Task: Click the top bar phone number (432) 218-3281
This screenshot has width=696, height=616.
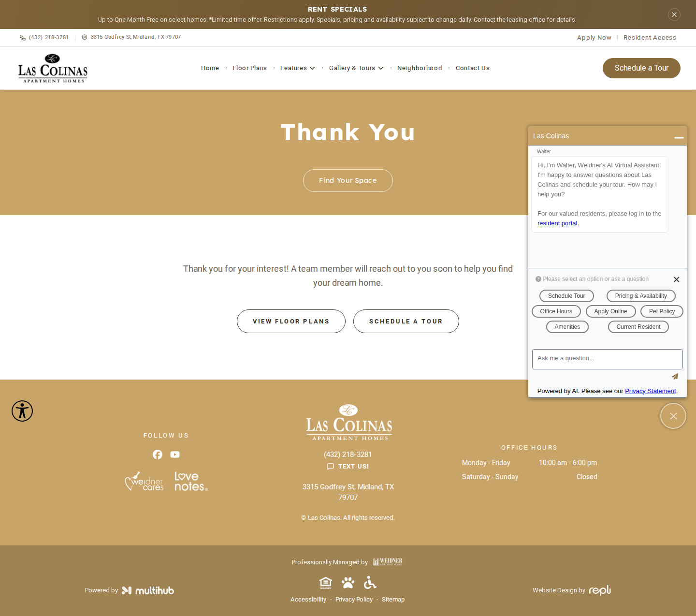Action: click(49, 37)
